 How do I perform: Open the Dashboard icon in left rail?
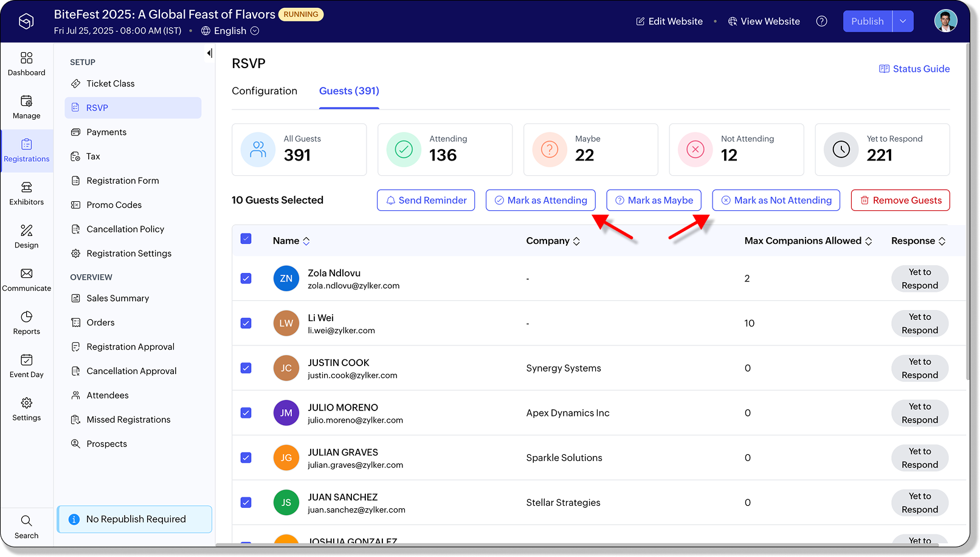(27, 58)
